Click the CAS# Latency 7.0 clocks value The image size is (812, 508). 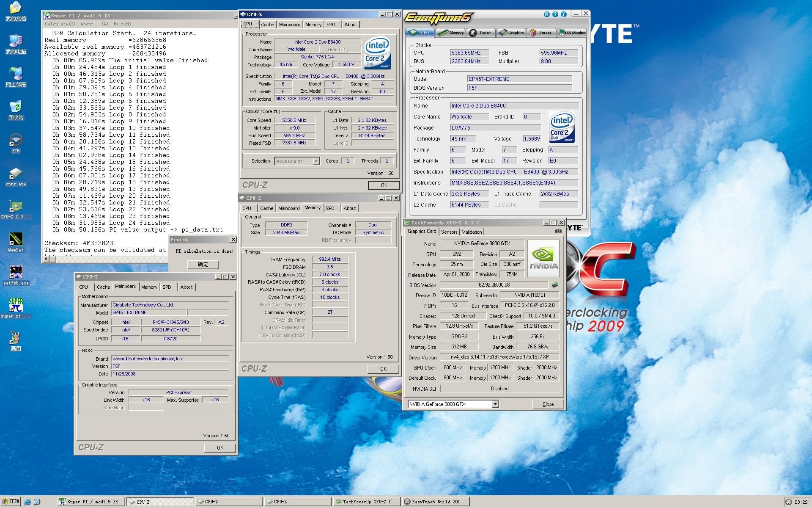(x=330, y=274)
